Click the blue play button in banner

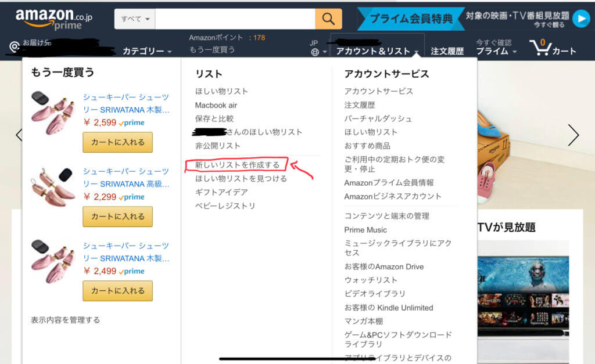click(x=580, y=19)
